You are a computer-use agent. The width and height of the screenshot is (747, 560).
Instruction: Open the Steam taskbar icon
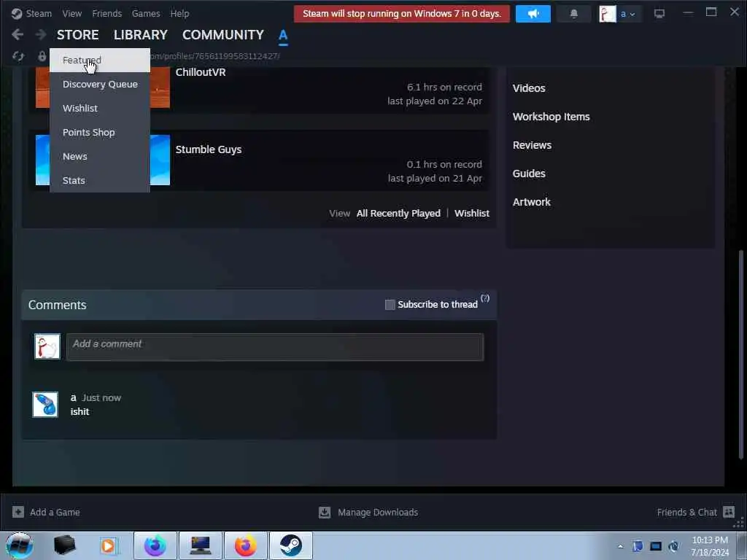(290, 545)
